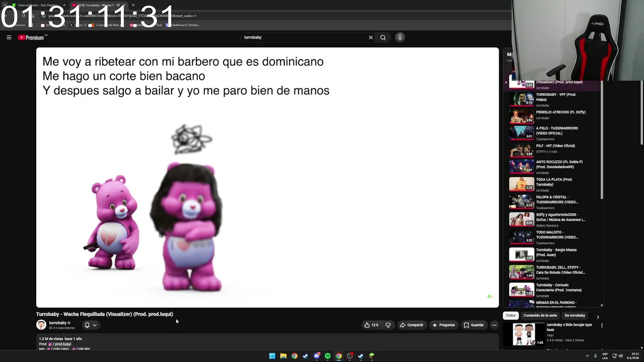Open the YouTube hamburger guide menu
The width and height of the screenshot is (644, 362).
pos(9,37)
